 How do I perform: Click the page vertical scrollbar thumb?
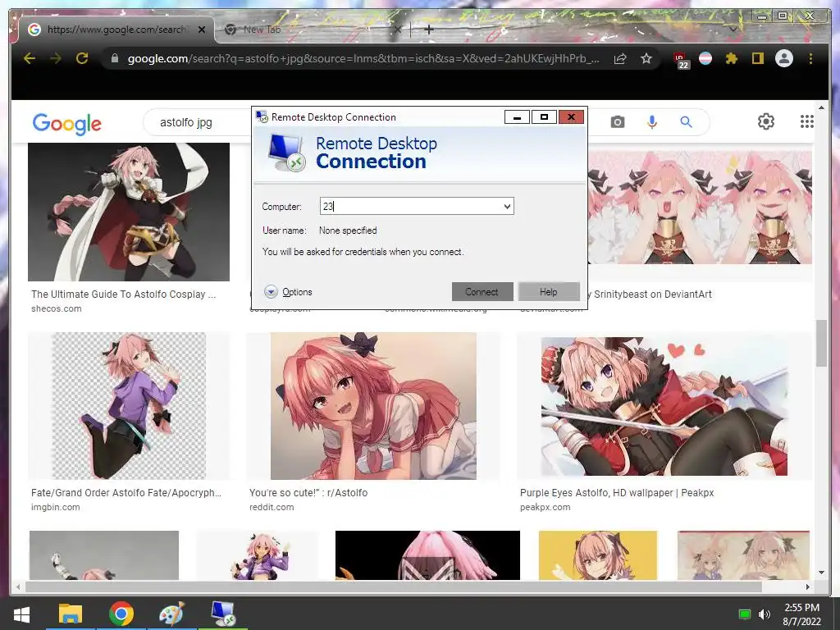(821, 343)
